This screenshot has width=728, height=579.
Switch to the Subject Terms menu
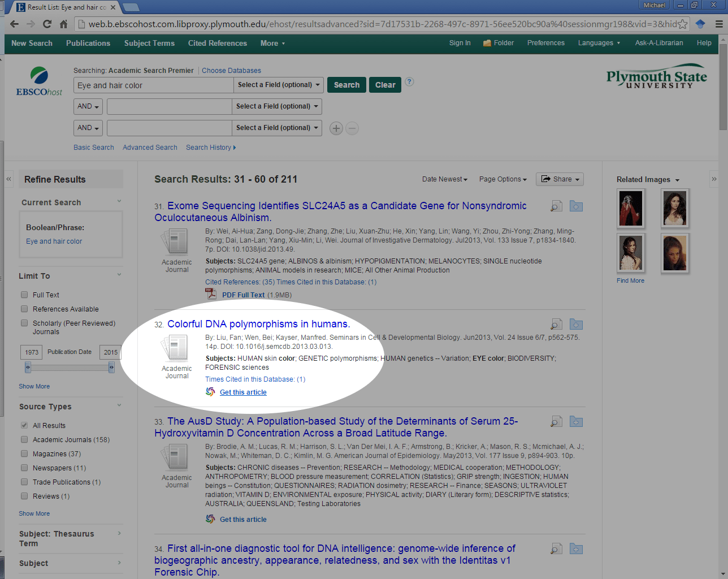click(149, 43)
